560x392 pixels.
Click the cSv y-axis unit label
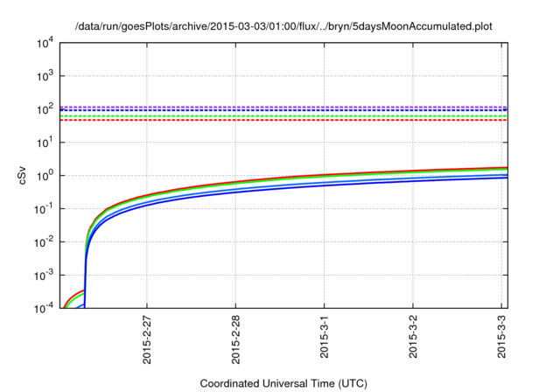click(x=22, y=176)
